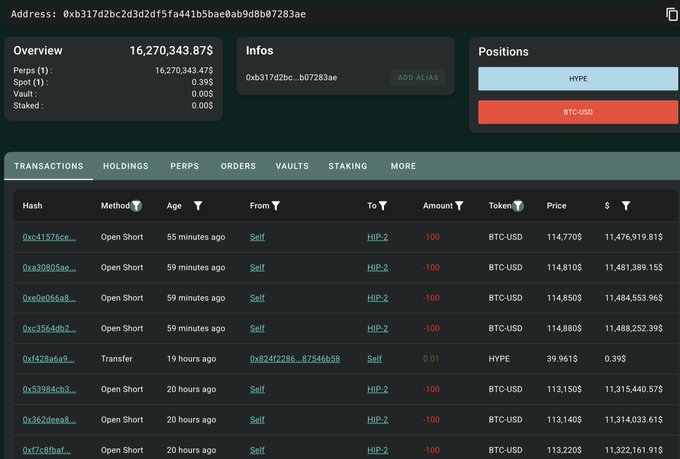Select the Staking tab
Image resolution: width=680 pixels, height=459 pixels.
[347, 166]
